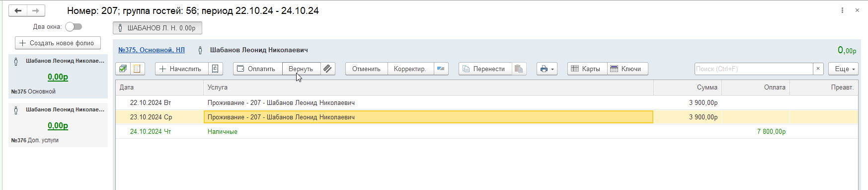This screenshot has width=868, height=190.
Task: Clear the search field with the x button
Action: (x=818, y=69)
